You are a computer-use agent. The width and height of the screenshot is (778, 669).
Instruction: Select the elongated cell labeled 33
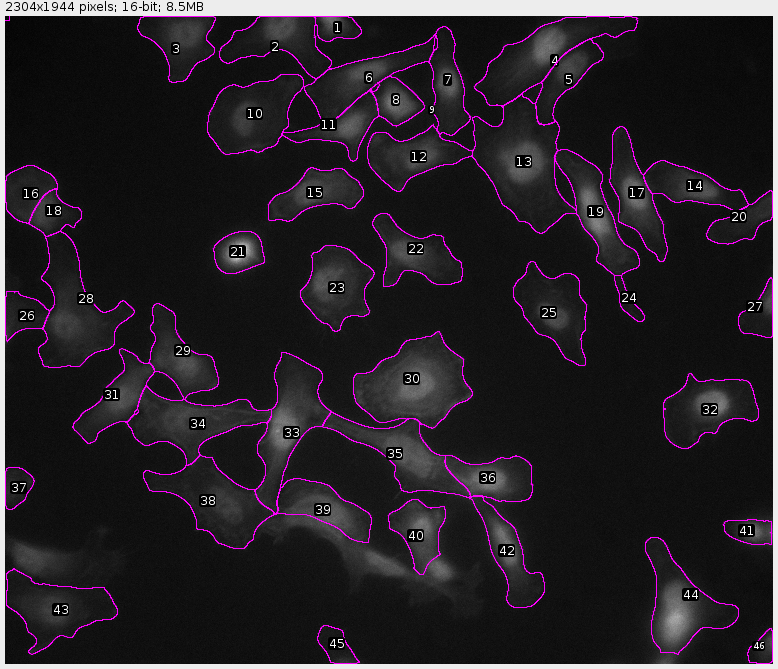coord(291,433)
